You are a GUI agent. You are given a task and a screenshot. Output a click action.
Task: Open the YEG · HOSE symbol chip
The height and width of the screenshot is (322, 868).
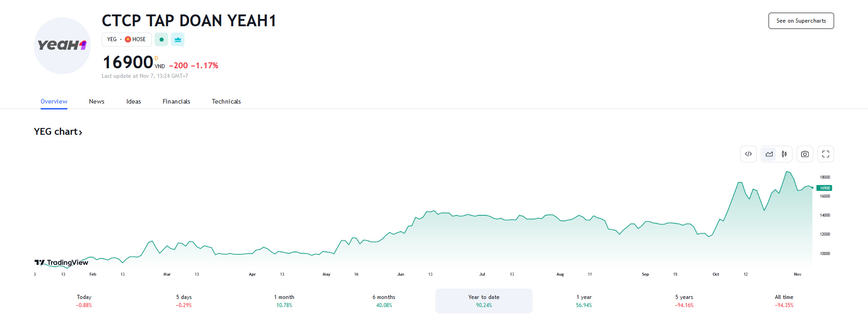[x=127, y=39]
